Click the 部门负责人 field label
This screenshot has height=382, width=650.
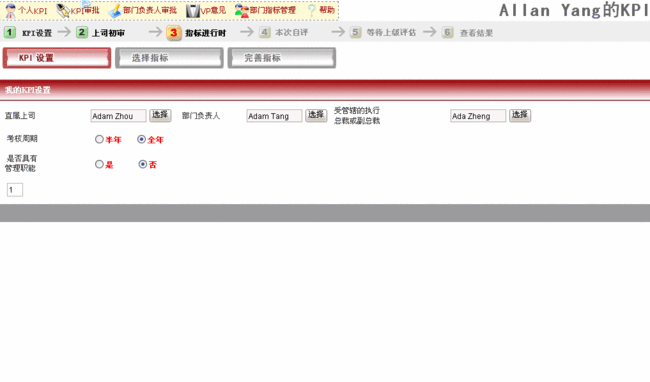coord(201,116)
